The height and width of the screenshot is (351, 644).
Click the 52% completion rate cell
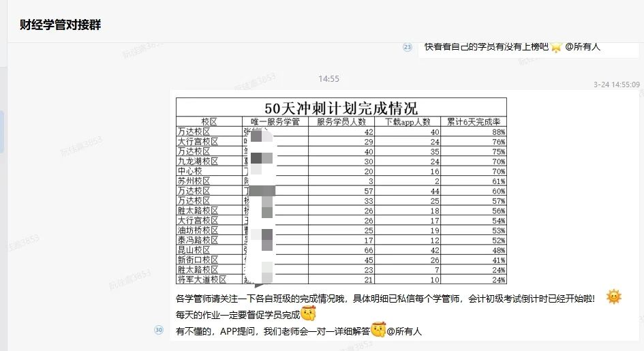(x=474, y=240)
